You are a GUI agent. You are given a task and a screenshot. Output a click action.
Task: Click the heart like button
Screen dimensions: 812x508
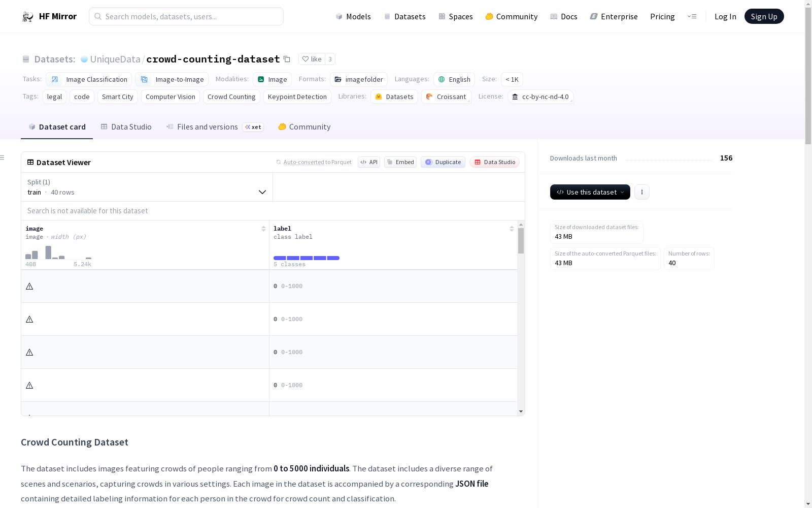[x=312, y=59]
